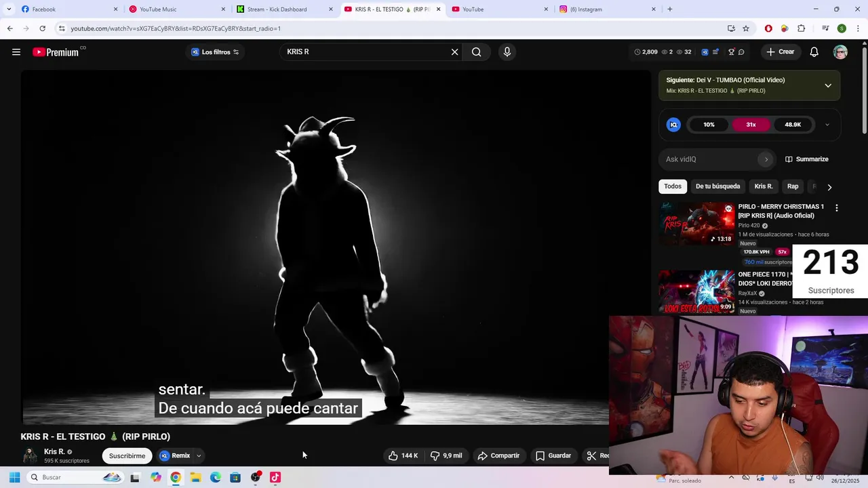Select the 10% vidIQ stat pill

point(709,125)
